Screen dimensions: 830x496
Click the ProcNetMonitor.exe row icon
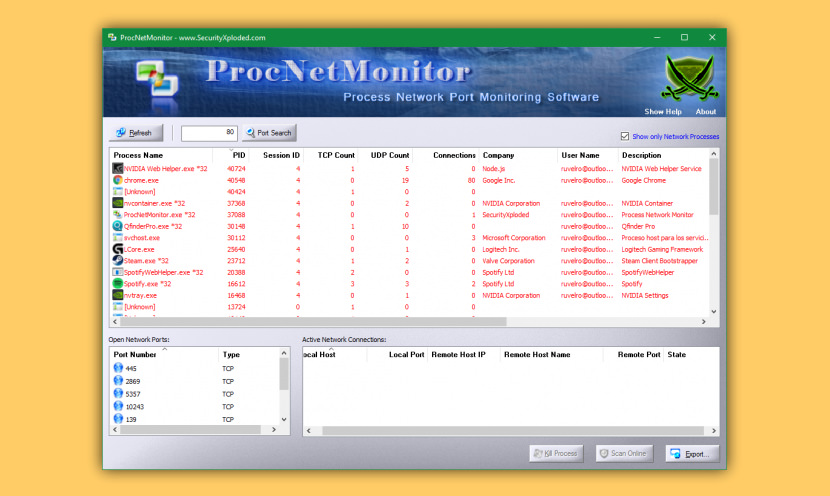tap(118, 214)
